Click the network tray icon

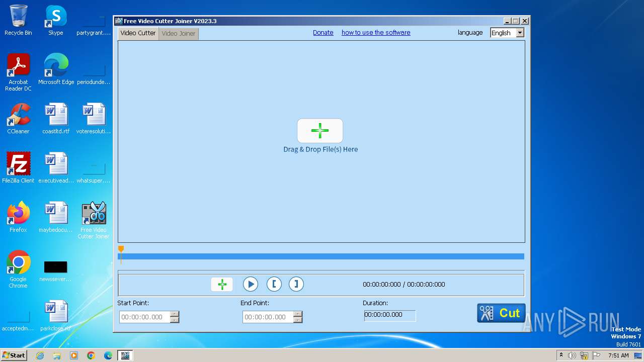(584, 355)
